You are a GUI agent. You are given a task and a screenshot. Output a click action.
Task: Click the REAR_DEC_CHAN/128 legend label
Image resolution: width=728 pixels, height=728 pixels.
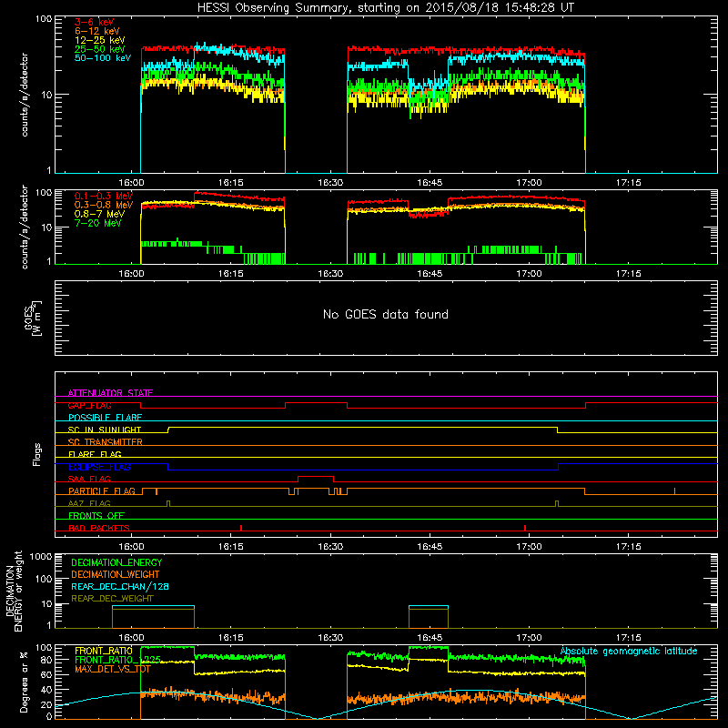[120, 586]
